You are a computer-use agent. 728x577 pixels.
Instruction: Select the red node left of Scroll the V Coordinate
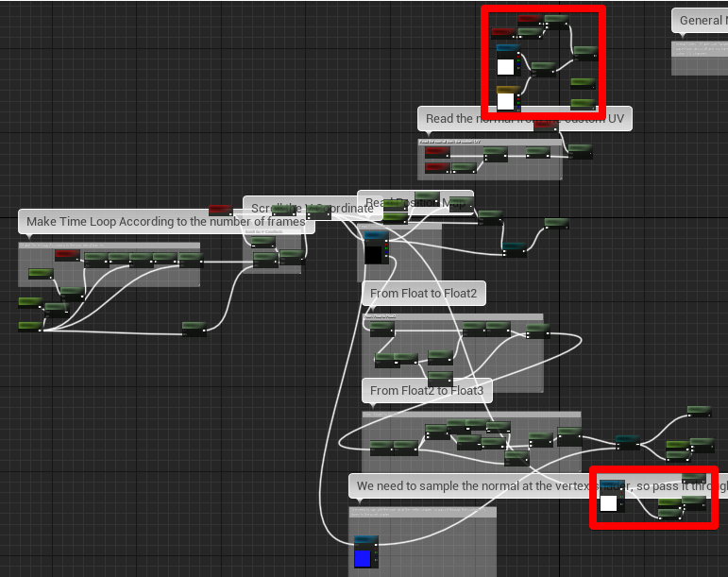[221, 210]
